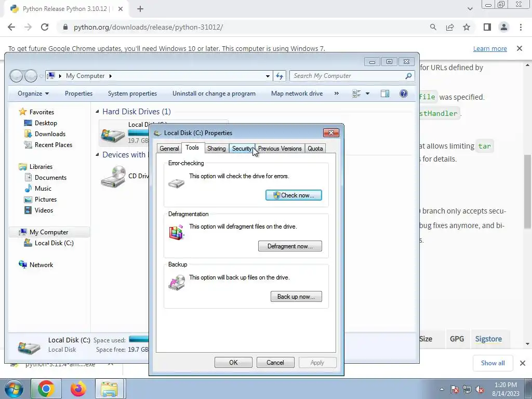Click the Explorer forward button
The image size is (532, 399).
point(31,76)
